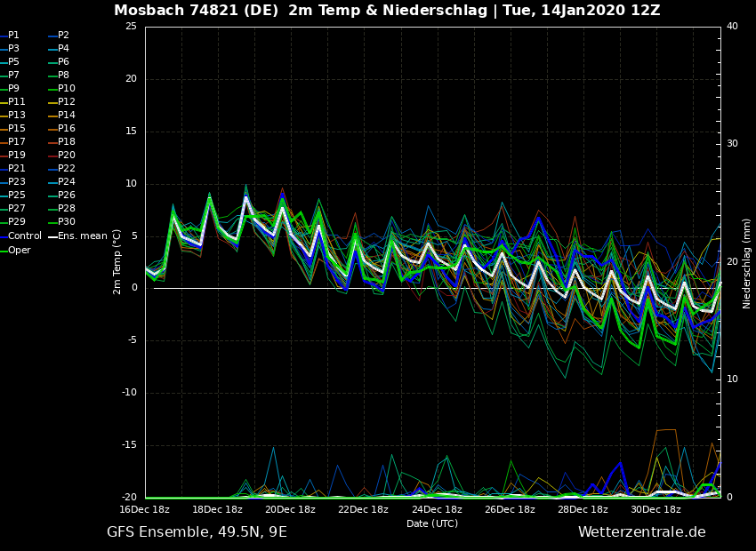Click the P25 legend entry
Image resolution: width=756 pixels, height=551 pixels.
pos(16,196)
